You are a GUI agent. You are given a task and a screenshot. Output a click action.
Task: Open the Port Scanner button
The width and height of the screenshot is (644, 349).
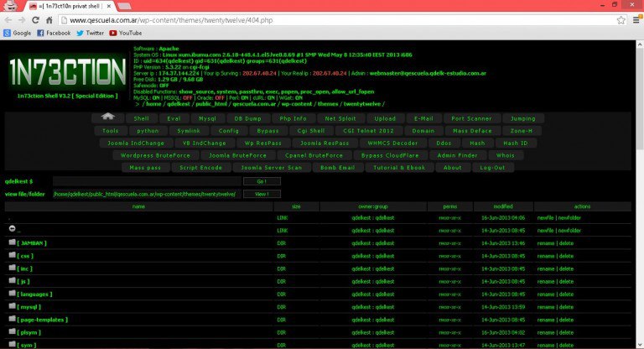click(x=471, y=118)
